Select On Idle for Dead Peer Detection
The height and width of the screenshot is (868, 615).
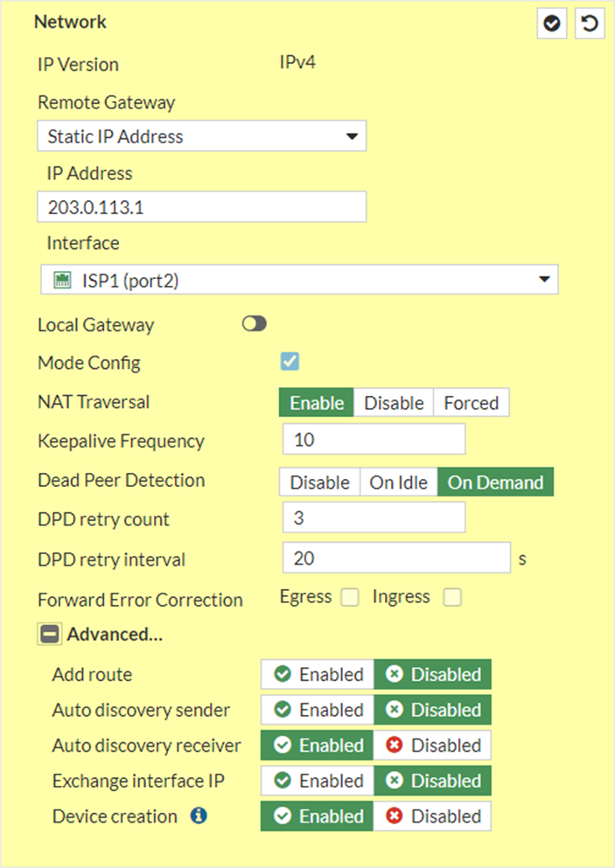click(399, 483)
